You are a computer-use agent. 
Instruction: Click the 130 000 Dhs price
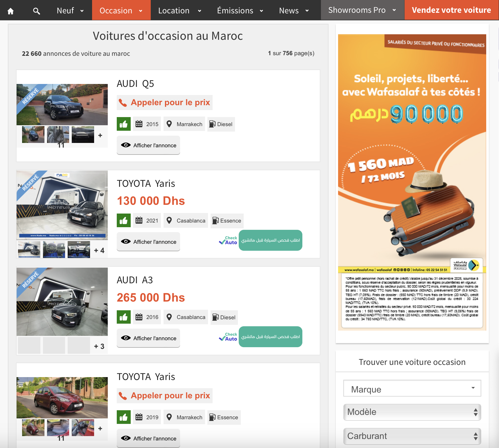[x=151, y=201]
